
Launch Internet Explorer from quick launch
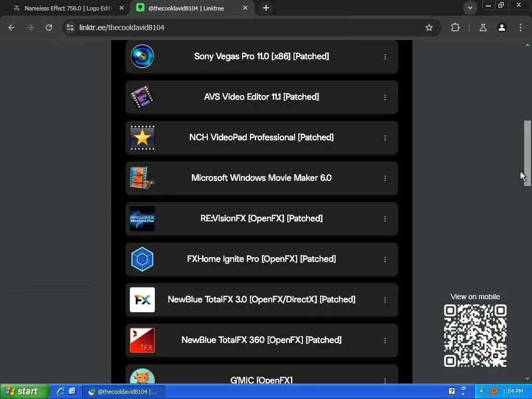[61, 392]
